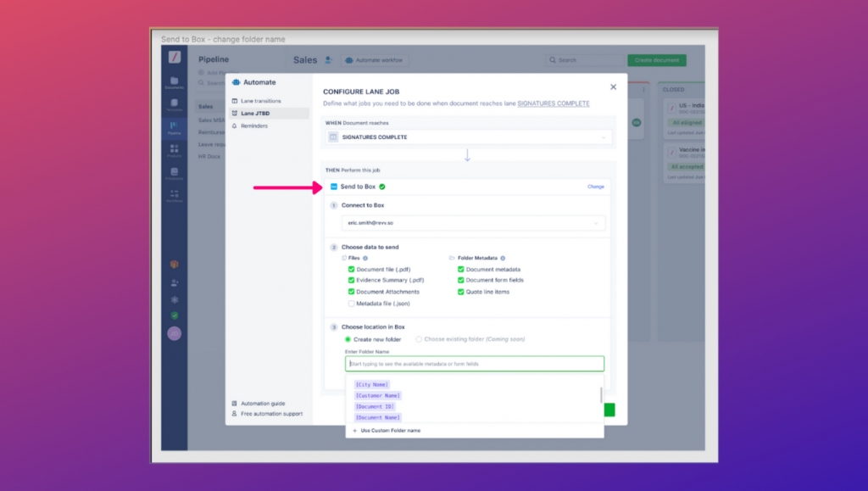Screen dimensions: 868x491
Task: Click the add member icon beside Sales
Action: point(329,59)
